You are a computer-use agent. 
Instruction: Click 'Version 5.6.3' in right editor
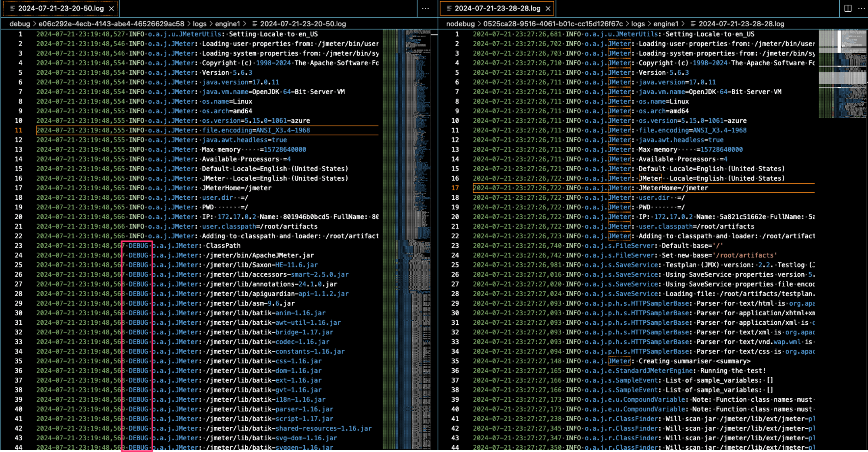[664, 73]
